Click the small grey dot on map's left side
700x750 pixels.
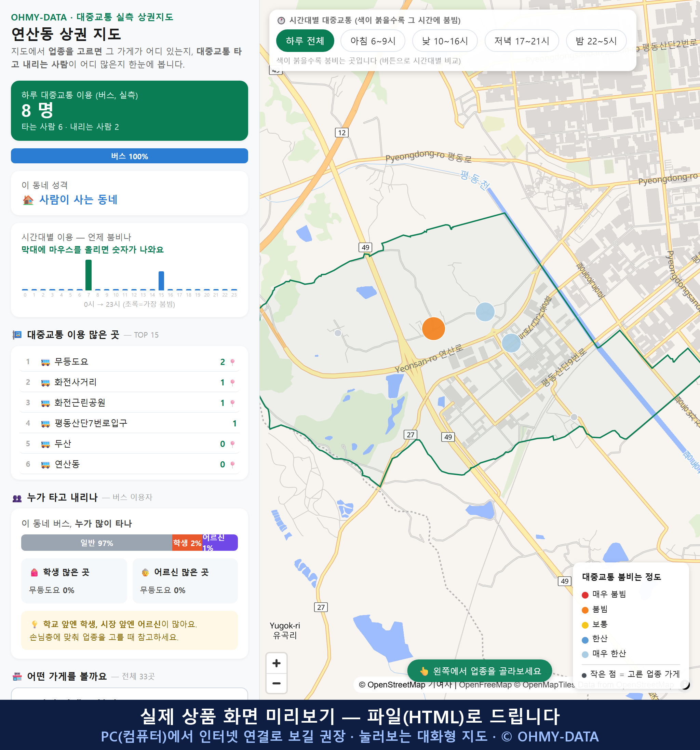338,333
